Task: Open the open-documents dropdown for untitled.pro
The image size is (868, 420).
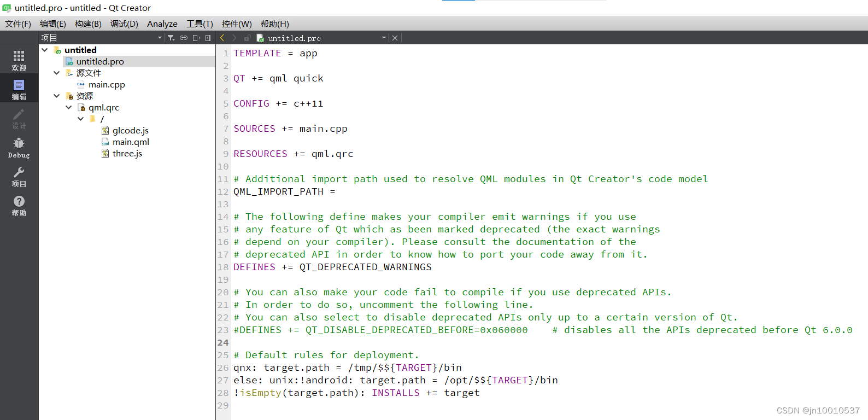Action: pos(384,38)
